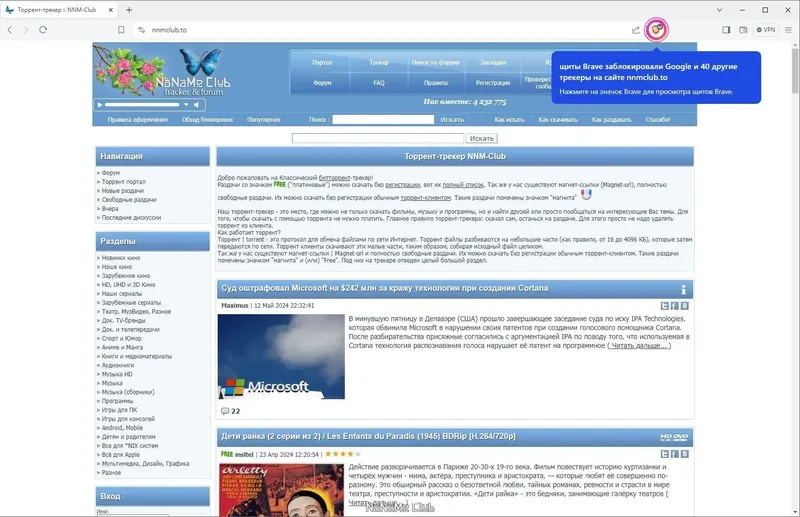This screenshot has height=517, width=800.
Task: Go forward to next page
Action: [26, 30]
